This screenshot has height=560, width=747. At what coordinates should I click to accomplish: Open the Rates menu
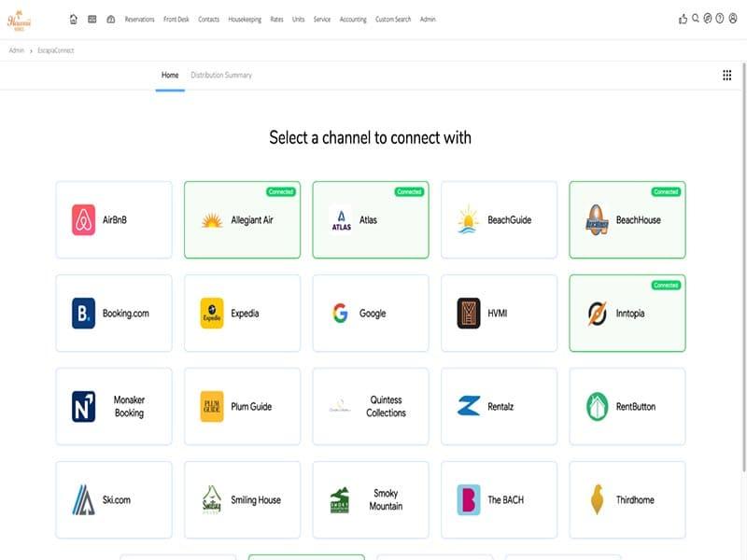point(276,20)
